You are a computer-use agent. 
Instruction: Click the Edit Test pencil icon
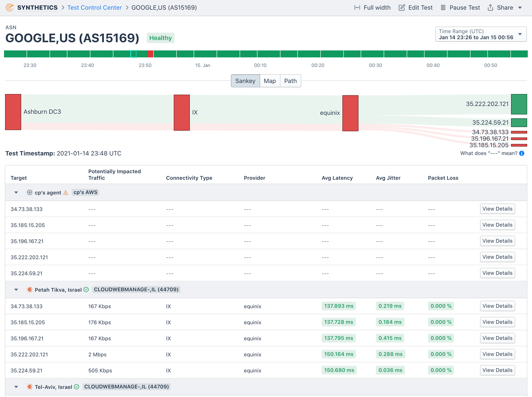(402, 7)
